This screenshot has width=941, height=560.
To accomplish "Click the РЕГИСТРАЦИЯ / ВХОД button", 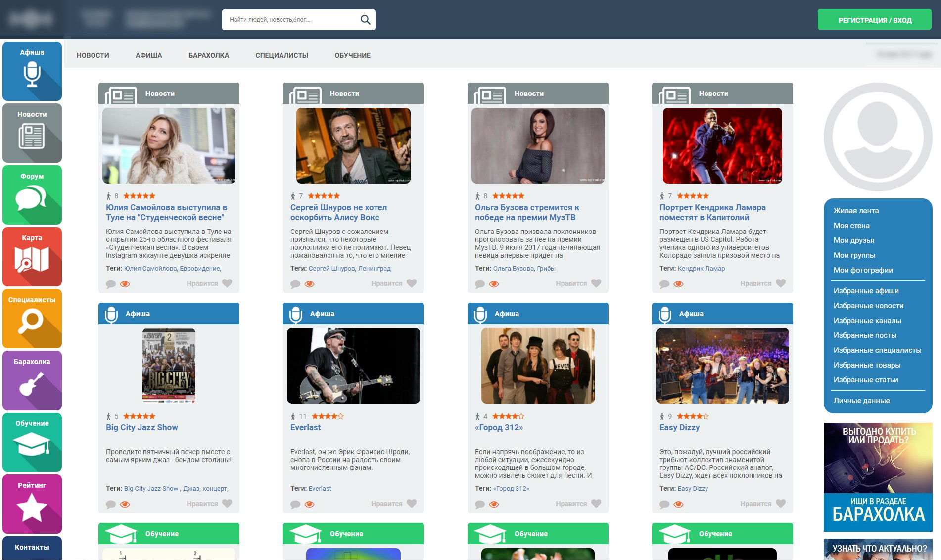I will click(x=875, y=20).
